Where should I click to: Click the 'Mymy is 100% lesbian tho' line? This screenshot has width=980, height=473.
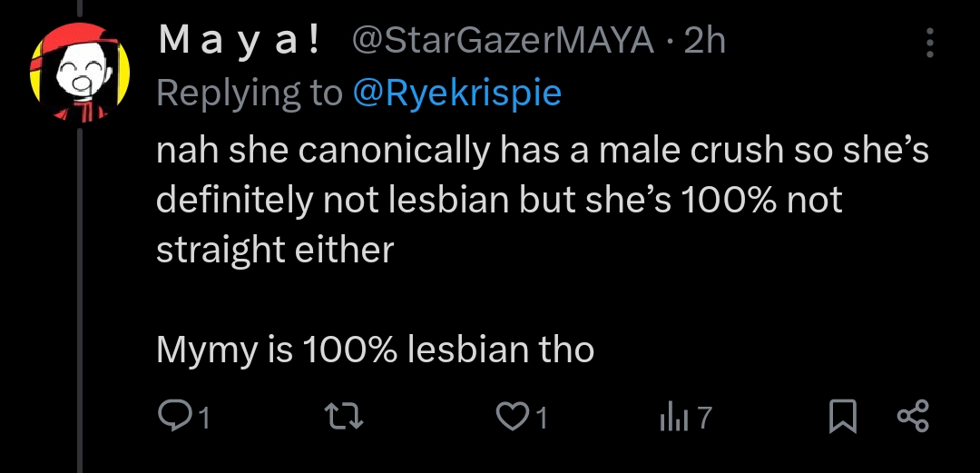375,349
